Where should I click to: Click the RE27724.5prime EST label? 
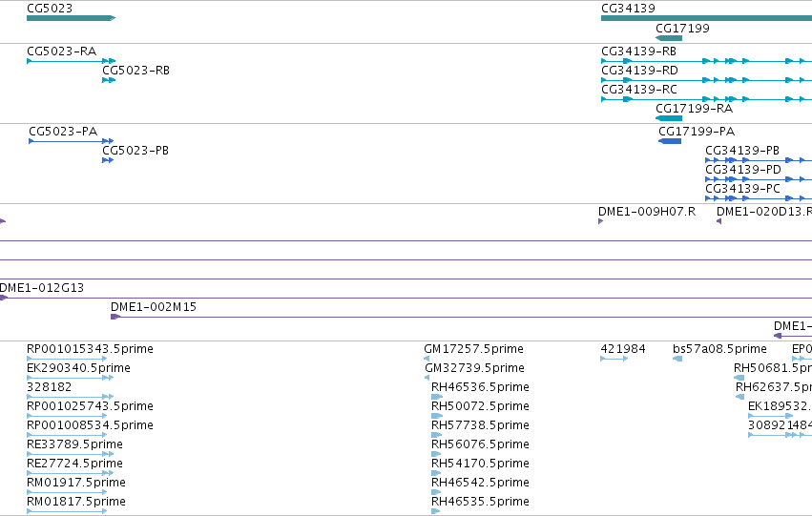[74, 464]
